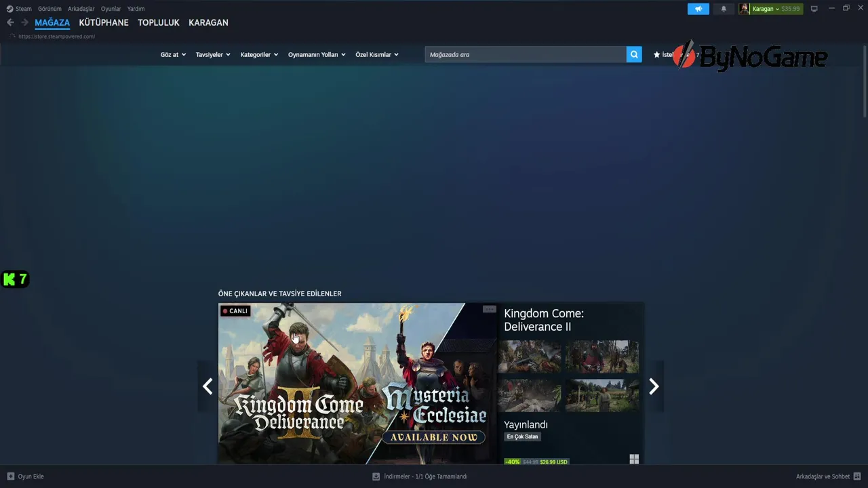868x488 pixels.
Task: Expand the Tavsiyeler dropdown
Action: (213, 54)
